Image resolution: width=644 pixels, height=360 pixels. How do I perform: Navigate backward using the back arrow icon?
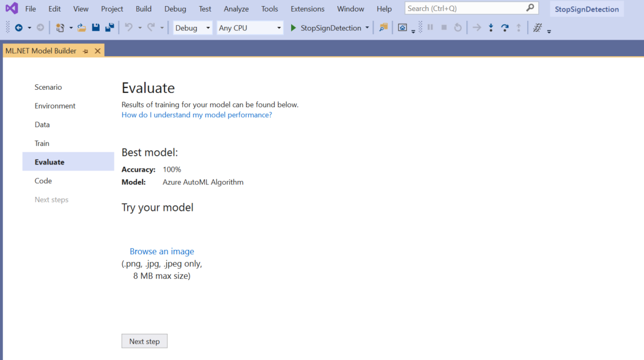click(x=20, y=28)
